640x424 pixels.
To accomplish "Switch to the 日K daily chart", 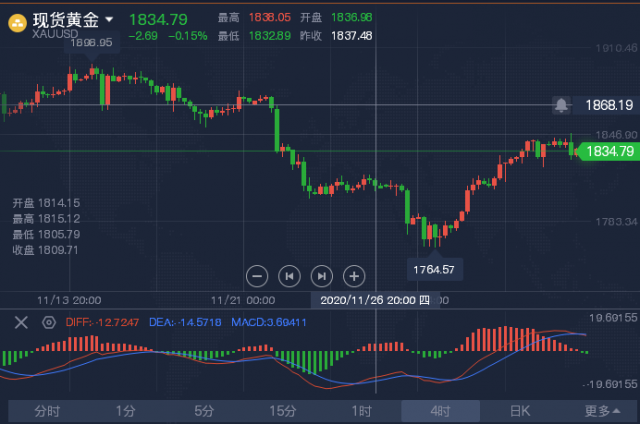I will point(520,411).
